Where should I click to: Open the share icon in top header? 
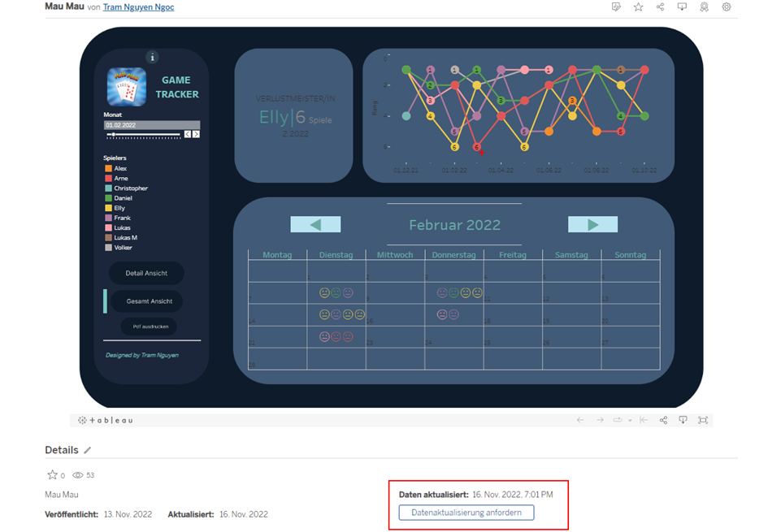[x=660, y=6]
